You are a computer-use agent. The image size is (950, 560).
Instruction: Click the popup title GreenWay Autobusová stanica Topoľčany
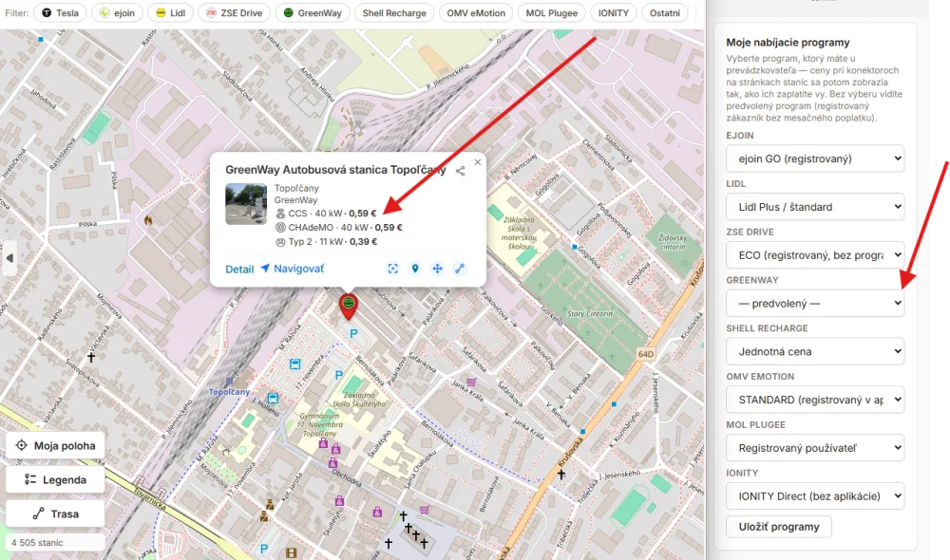(x=335, y=170)
